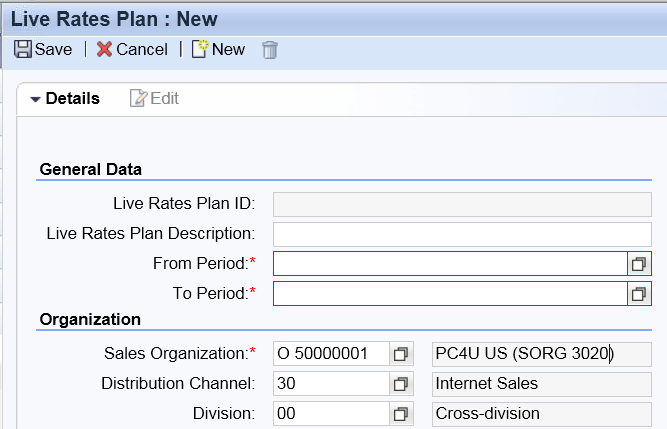Click the Cross-division description field

[542, 414]
